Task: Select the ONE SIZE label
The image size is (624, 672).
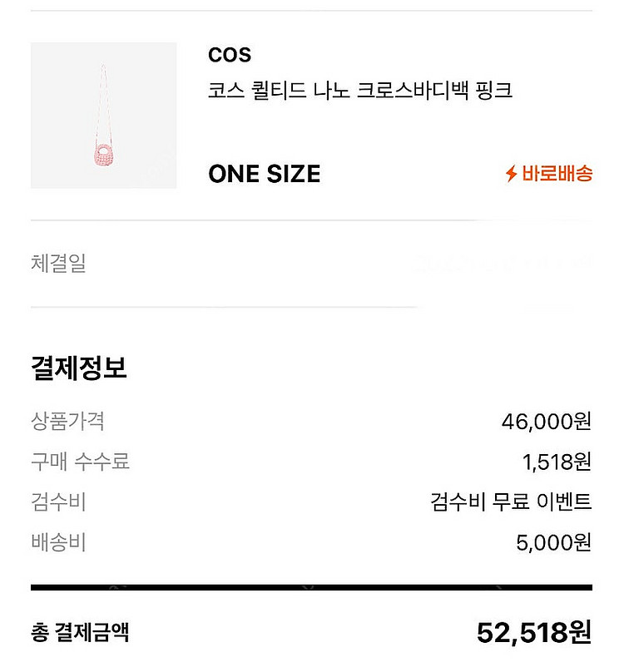Action: coord(264,174)
